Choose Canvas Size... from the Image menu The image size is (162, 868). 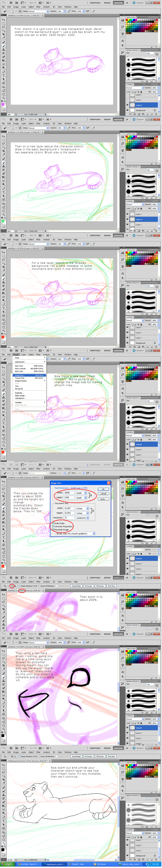29,378
